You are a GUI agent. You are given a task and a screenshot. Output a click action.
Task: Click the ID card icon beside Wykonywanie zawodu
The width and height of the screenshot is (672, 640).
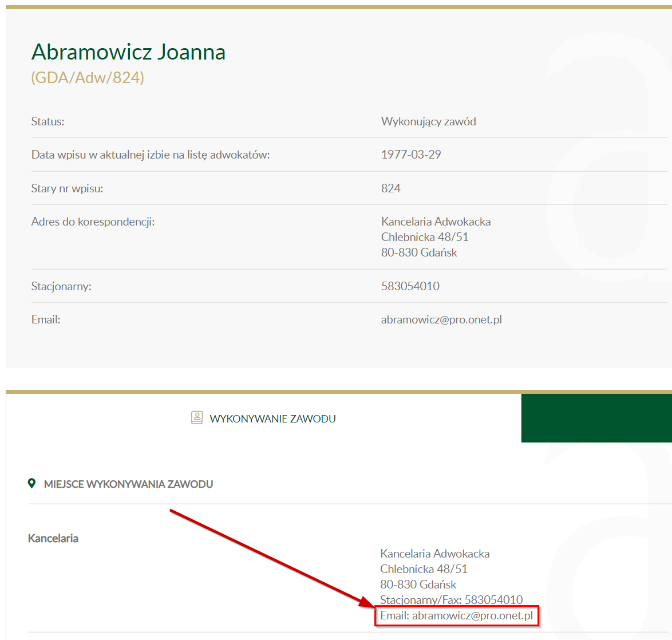point(197,417)
